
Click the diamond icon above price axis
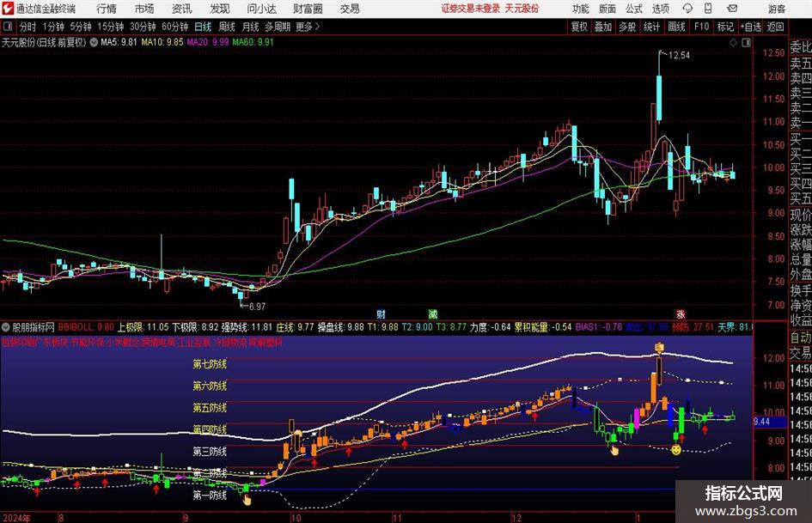[x=733, y=43]
